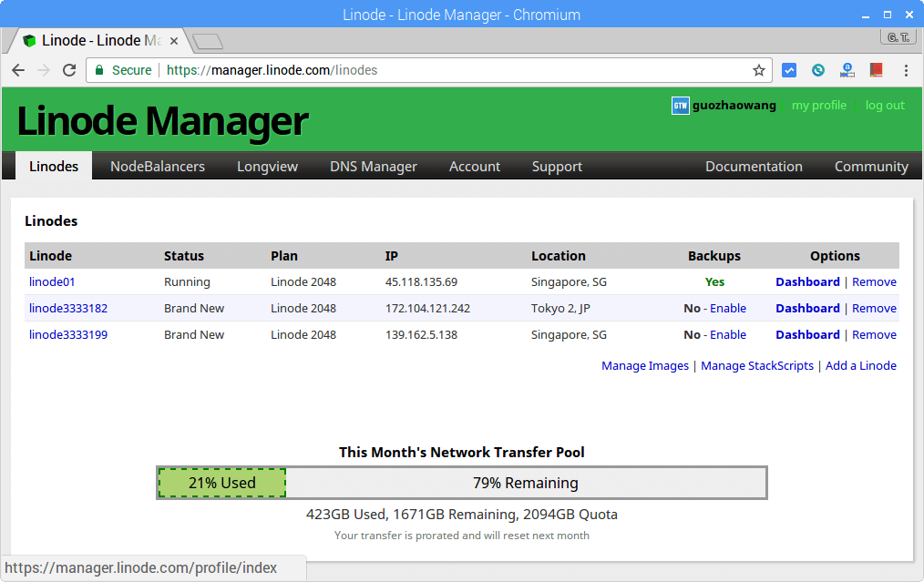Switch to the Linodes tab
Viewport: 924px width, 582px height.
(x=53, y=166)
